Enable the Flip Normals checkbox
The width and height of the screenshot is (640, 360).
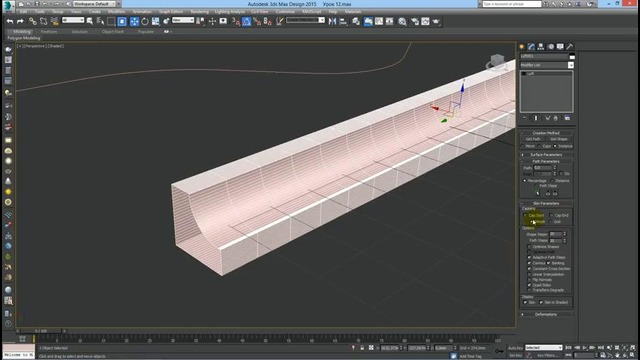529,280
